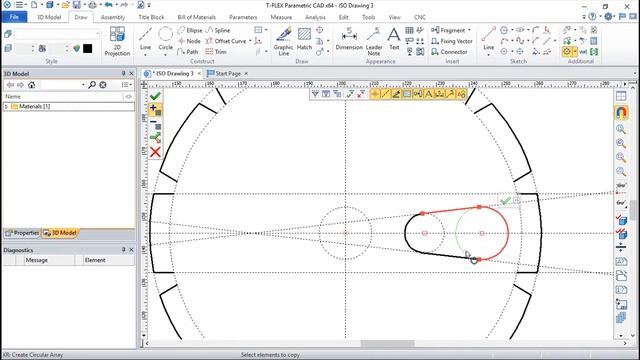The image size is (640, 360).
Task: Confirm with green checkmark in automenu
Action: (155, 96)
